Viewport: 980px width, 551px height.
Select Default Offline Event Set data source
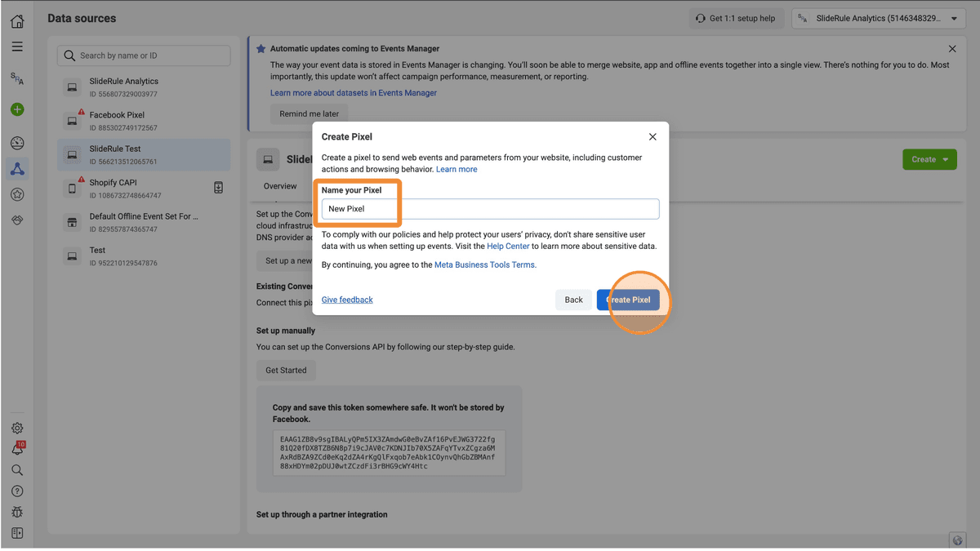pos(144,223)
